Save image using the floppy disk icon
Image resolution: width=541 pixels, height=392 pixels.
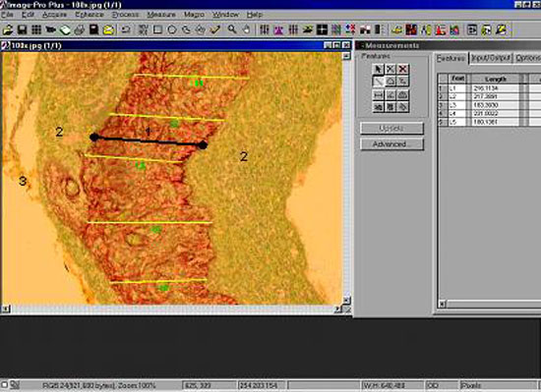click(22, 30)
